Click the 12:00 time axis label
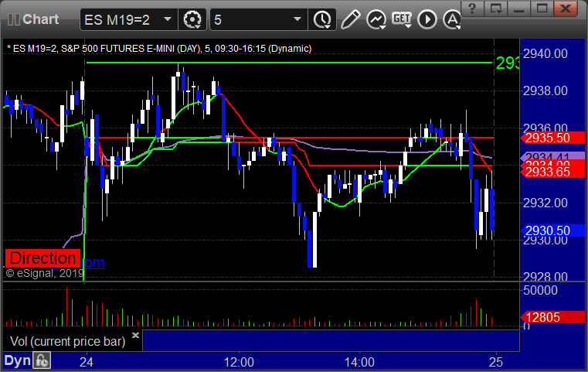The image size is (588, 372). point(239,362)
